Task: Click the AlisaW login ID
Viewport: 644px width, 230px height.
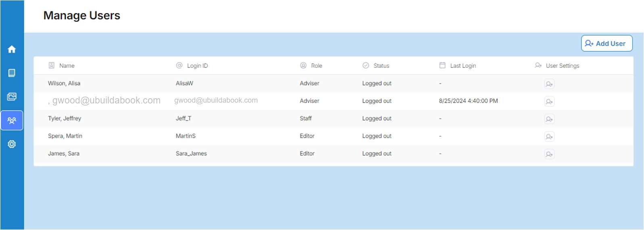Action: (184, 83)
